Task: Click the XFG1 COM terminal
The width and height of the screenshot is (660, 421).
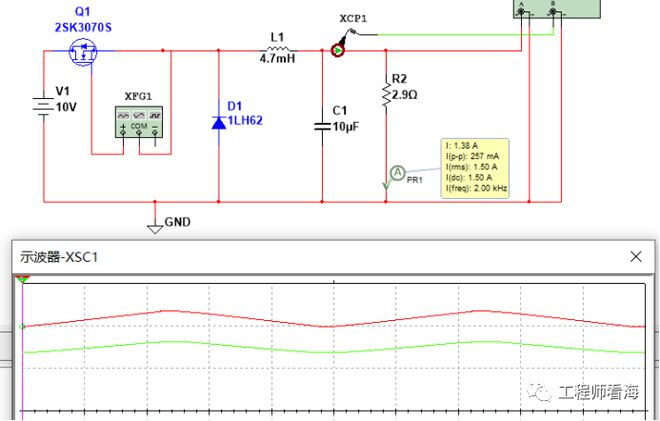Action: pos(139,132)
